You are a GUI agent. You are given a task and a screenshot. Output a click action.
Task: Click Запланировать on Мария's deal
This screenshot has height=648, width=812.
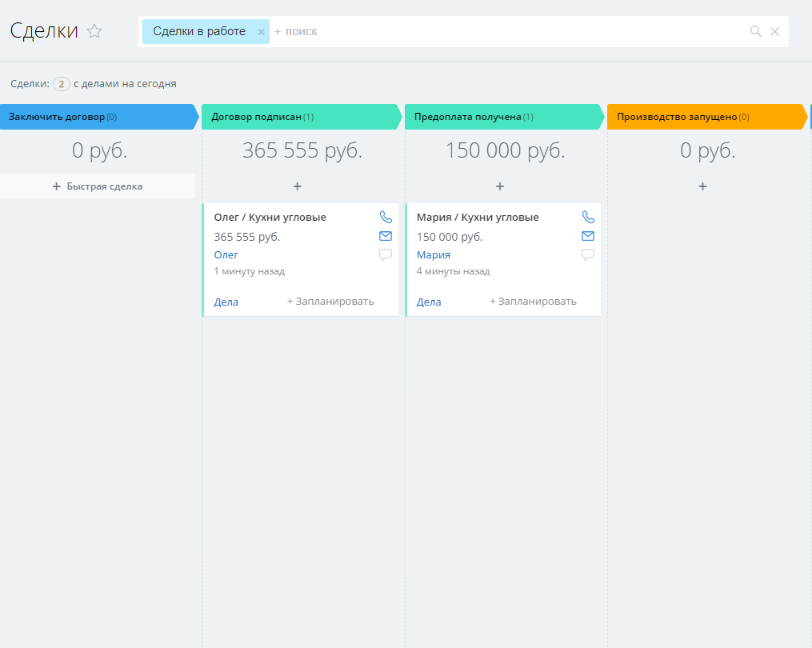[x=533, y=302]
